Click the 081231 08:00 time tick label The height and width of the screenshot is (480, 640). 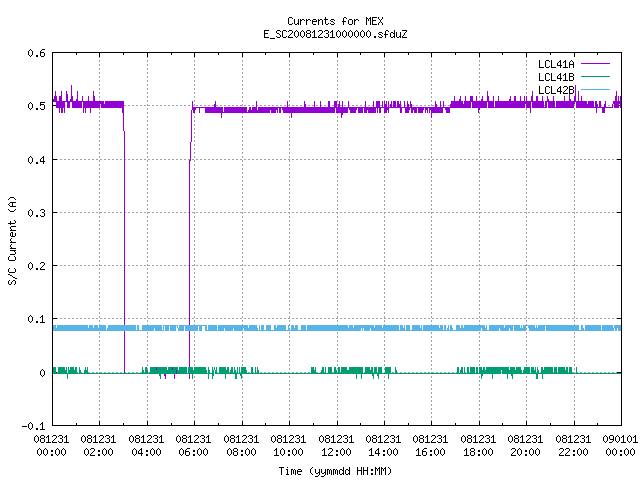(x=241, y=446)
